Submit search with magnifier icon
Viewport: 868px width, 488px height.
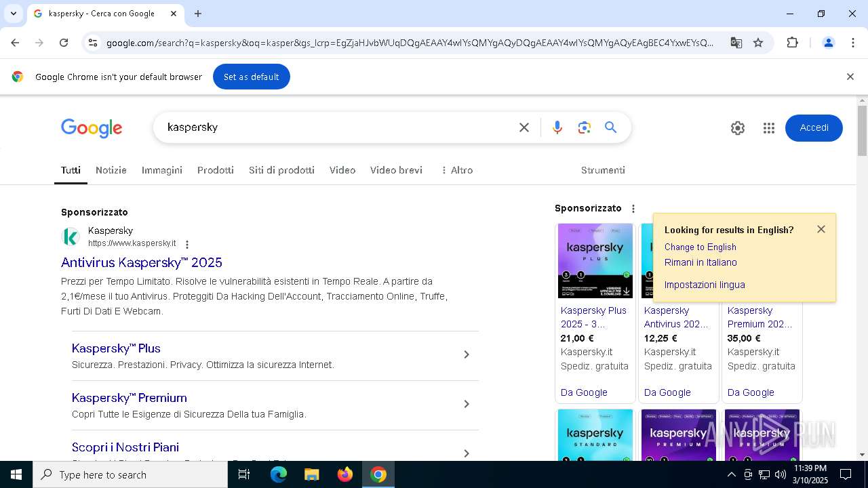pos(610,127)
